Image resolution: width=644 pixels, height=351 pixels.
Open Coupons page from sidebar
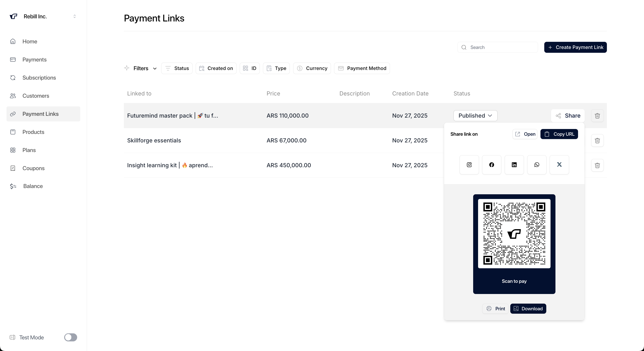tap(33, 168)
